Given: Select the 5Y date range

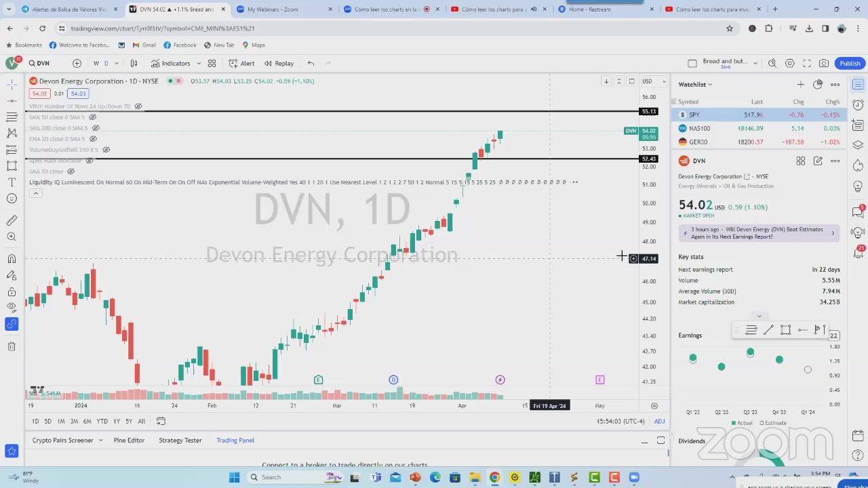Looking at the screenshot, I should pyautogui.click(x=129, y=422).
